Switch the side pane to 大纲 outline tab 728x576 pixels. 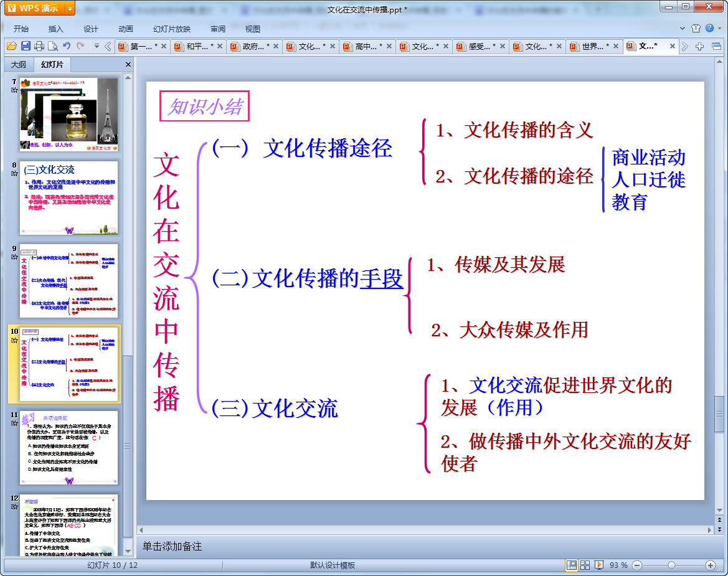[x=19, y=65]
